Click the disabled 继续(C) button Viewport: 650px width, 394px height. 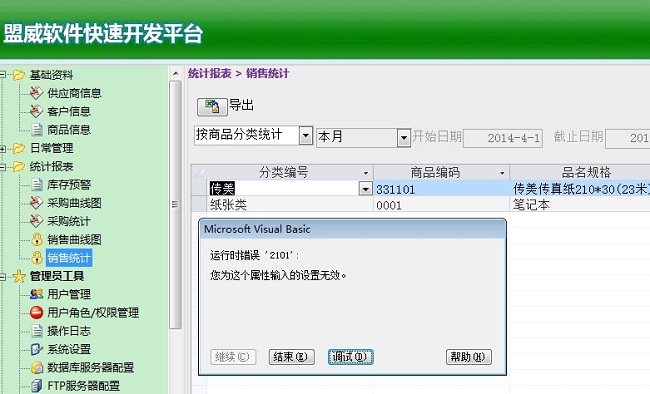[x=233, y=357]
